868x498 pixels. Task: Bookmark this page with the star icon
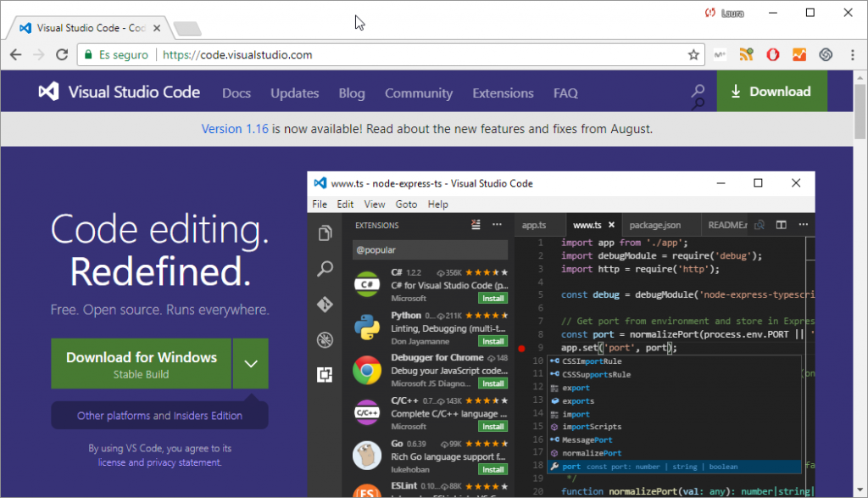(693, 55)
